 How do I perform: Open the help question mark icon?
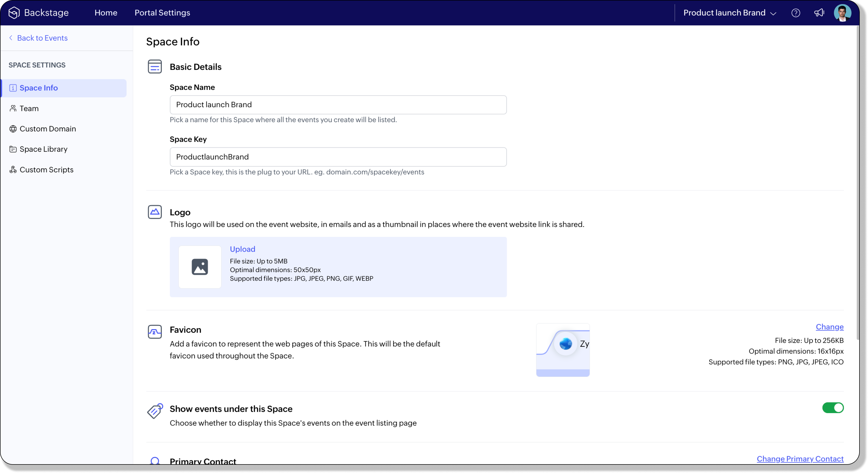(x=795, y=13)
